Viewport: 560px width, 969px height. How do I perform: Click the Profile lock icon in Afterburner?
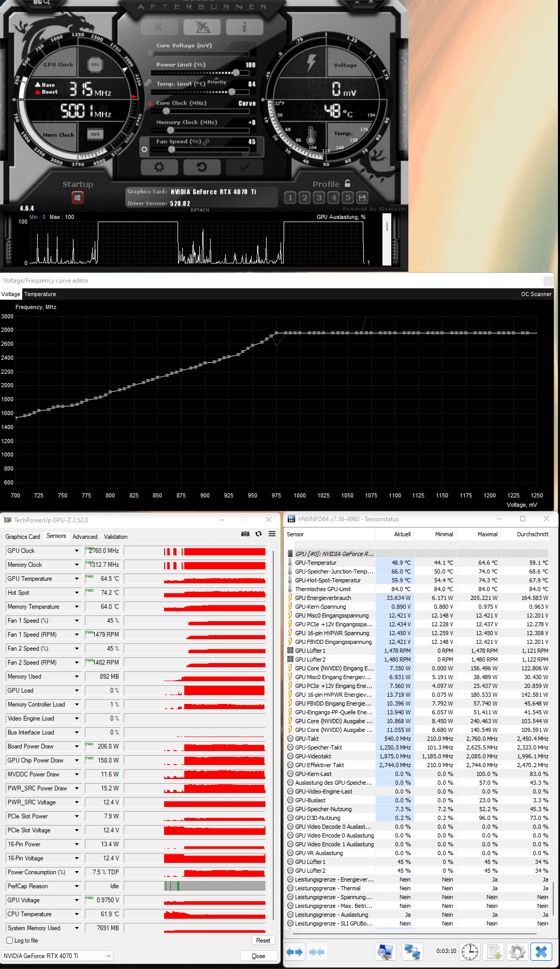point(347,183)
